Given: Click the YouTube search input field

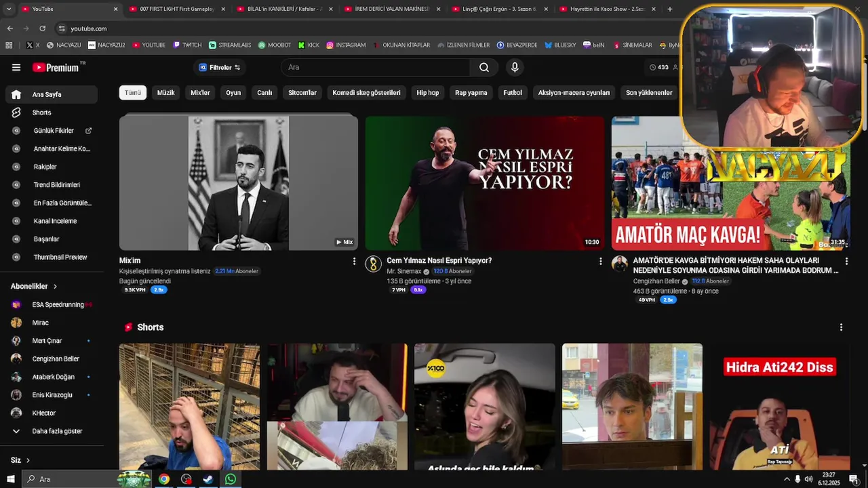Looking at the screenshot, I should pos(375,67).
